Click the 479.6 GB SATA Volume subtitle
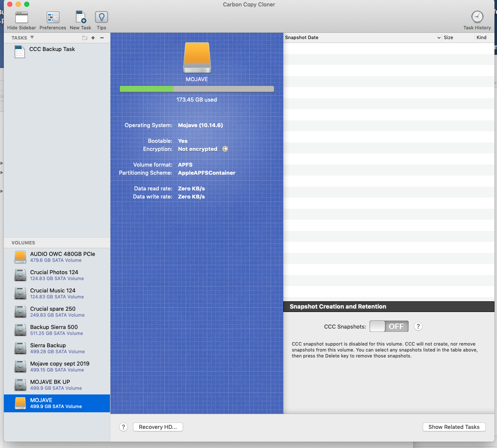This screenshot has width=497, height=448. coord(56,260)
